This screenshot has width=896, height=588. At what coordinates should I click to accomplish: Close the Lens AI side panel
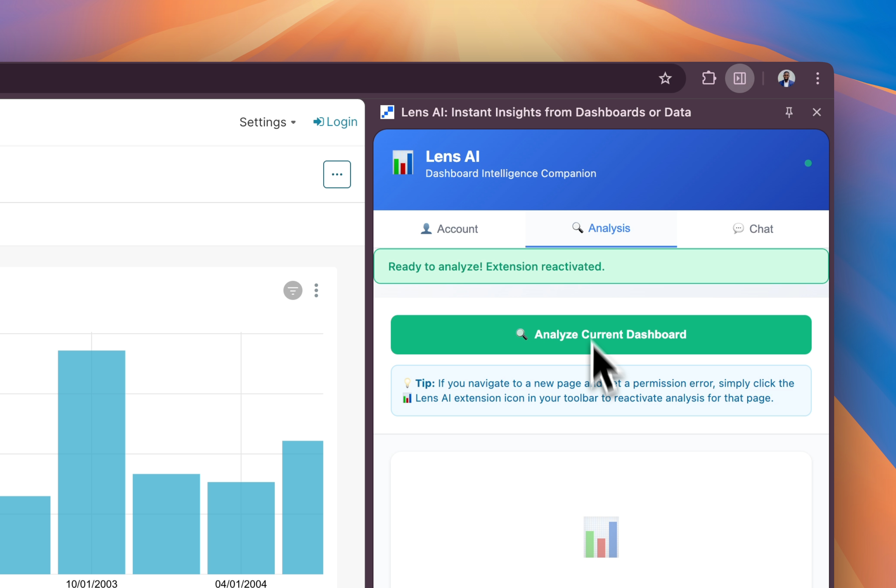[x=816, y=112]
